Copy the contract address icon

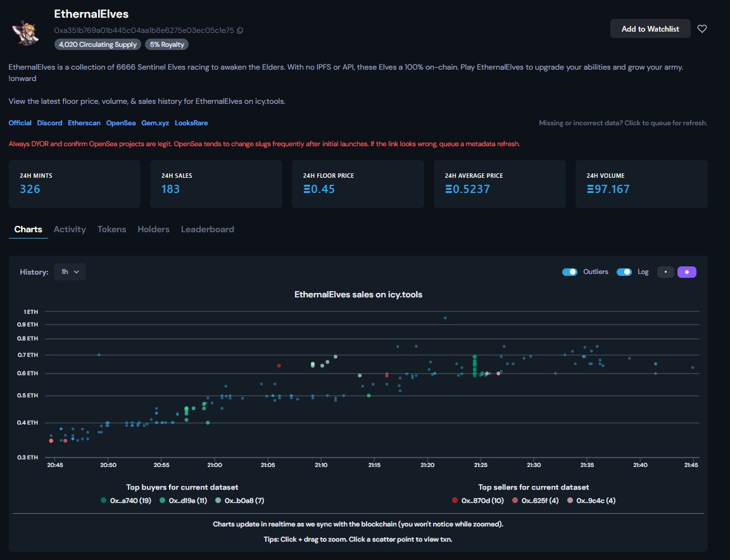point(240,30)
